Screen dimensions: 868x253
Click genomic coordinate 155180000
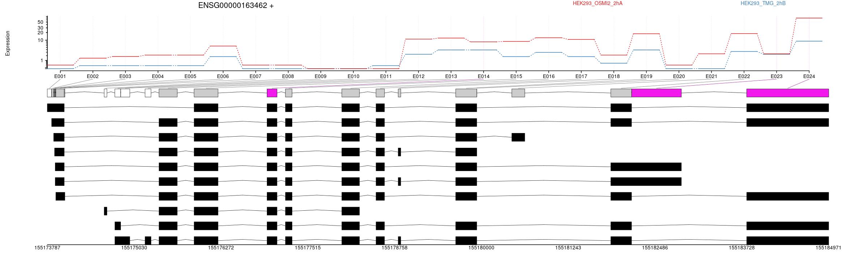point(481,248)
